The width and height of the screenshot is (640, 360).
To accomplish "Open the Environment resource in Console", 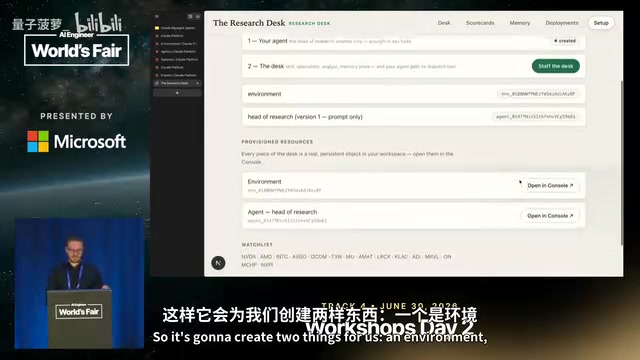I will pyautogui.click(x=550, y=185).
